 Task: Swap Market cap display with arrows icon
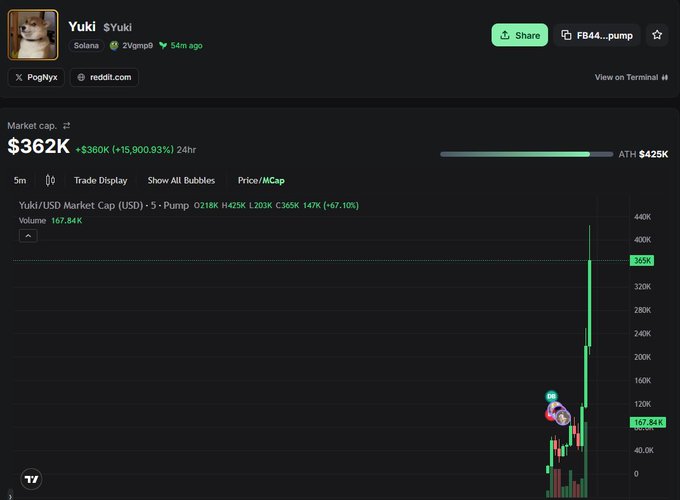(x=66, y=126)
